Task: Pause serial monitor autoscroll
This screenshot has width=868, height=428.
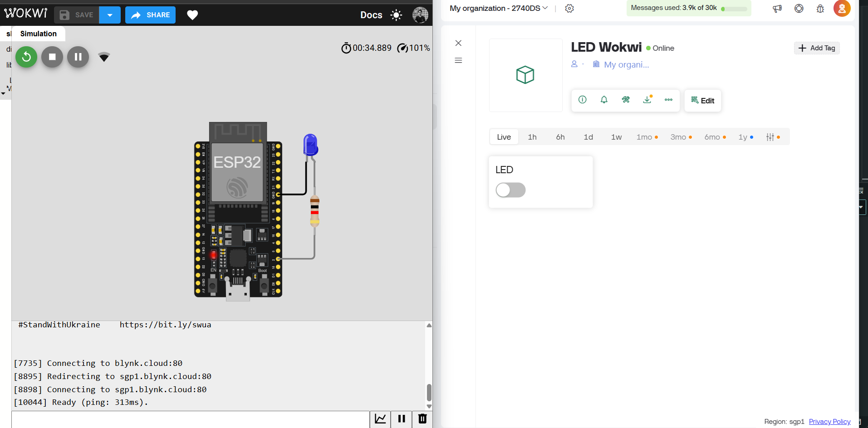Action: click(x=402, y=419)
